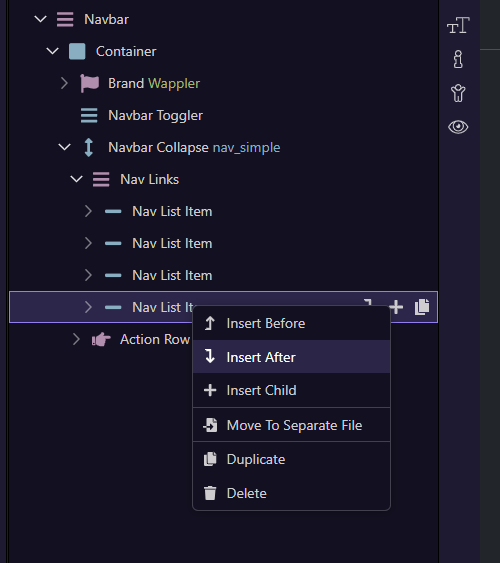Viewport: 500px width, 563px height.
Task: Click the duplicate icon on selected row
Action: [x=422, y=307]
